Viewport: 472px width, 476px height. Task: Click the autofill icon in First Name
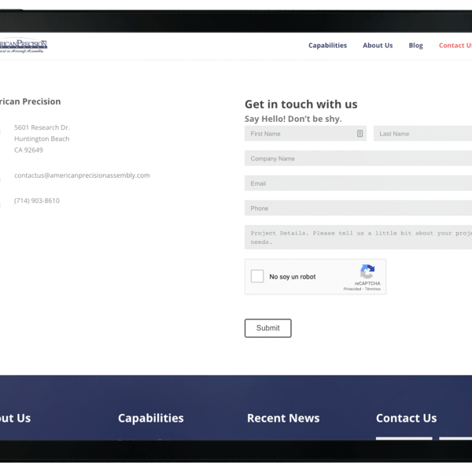pyautogui.click(x=360, y=134)
